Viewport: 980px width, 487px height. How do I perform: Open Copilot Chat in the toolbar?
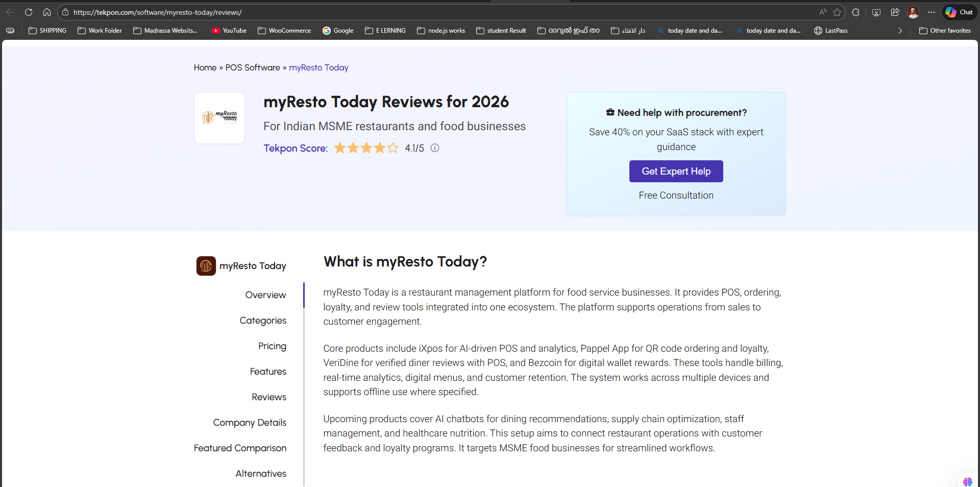[x=959, y=12]
